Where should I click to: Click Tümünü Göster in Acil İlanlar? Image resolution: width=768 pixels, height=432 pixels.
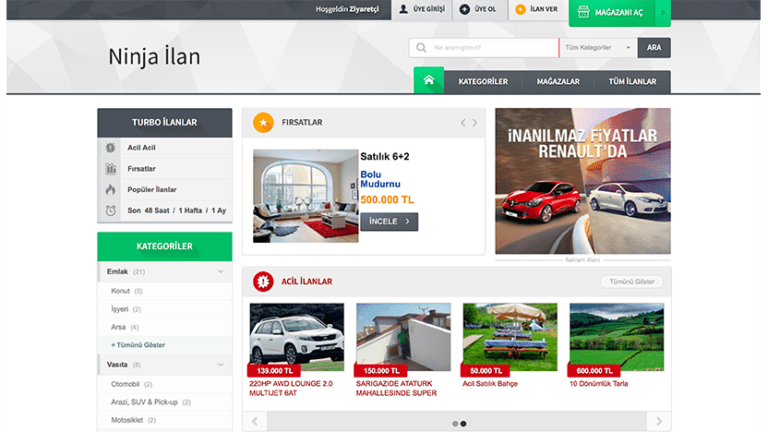click(632, 282)
